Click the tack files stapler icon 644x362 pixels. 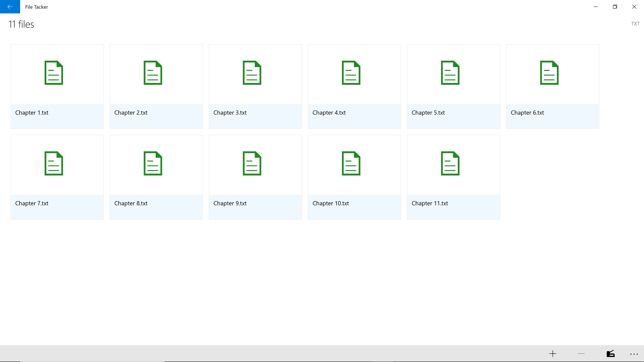(610, 353)
